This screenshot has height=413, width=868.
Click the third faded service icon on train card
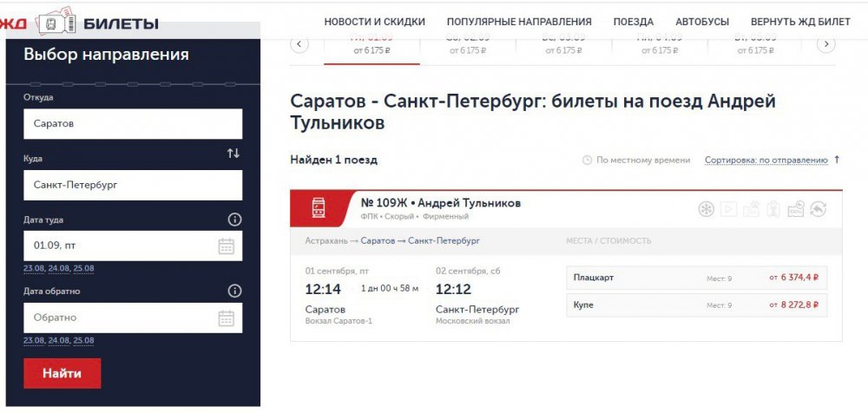point(751,209)
